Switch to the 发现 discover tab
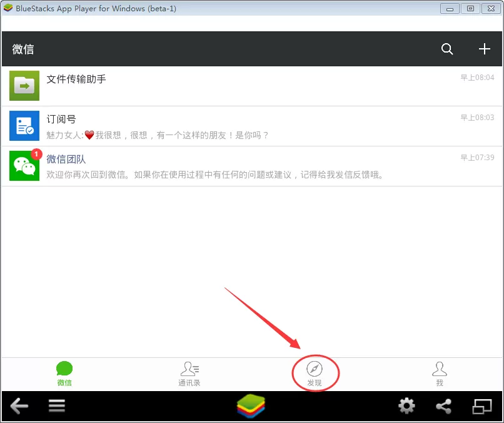Screen dimensions: 504x423 pos(315,374)
